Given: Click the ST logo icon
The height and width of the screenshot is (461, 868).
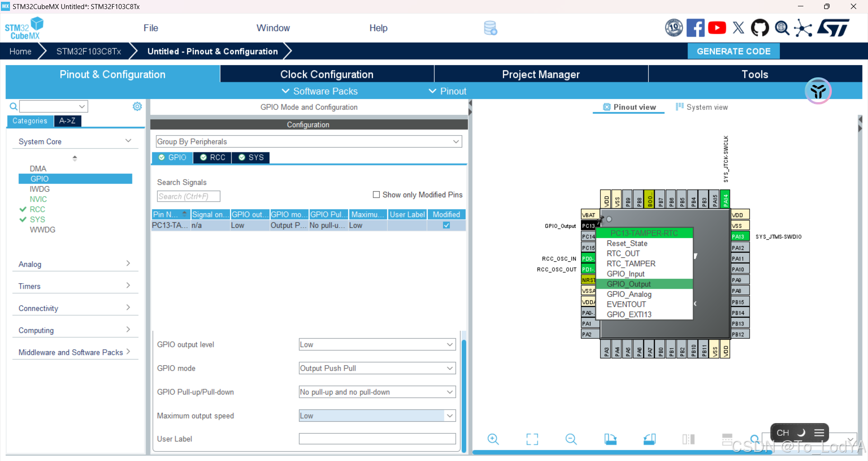Looking at the screenshot, I should (x=833, y=28).
